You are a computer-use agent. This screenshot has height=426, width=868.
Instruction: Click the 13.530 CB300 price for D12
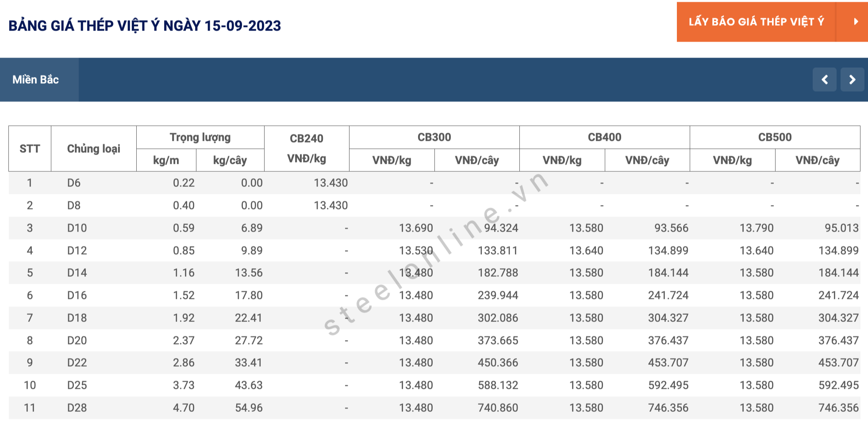click(416, 251)
